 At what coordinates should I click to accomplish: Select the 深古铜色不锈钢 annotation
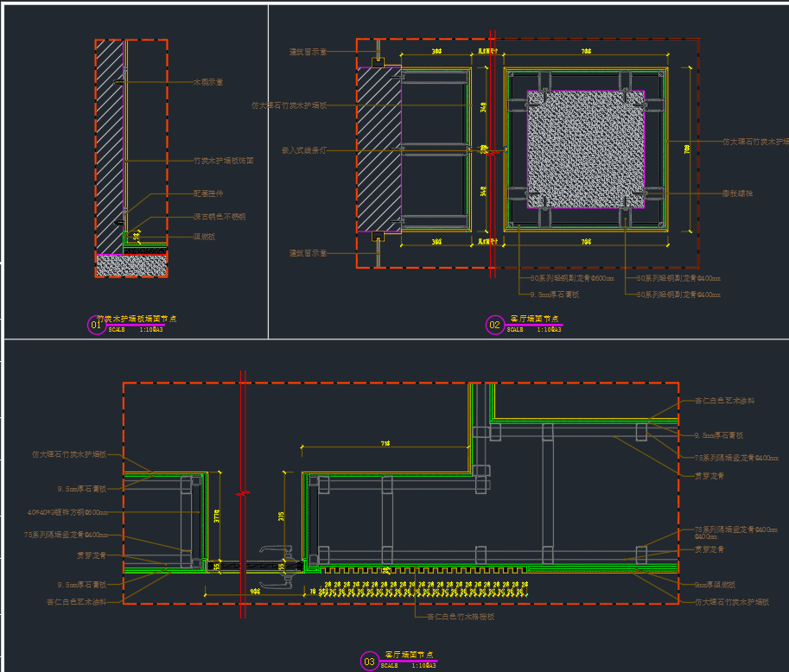[220, 217]
